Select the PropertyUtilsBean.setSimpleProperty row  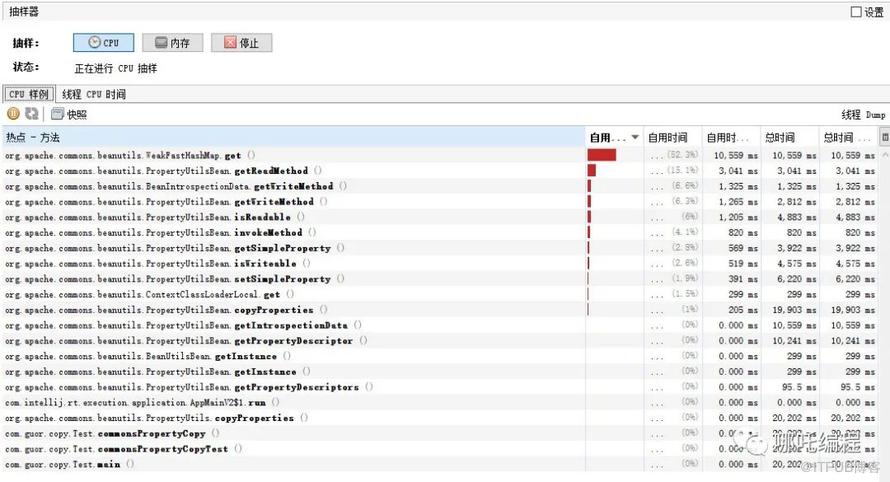click(x=441, y=279)
